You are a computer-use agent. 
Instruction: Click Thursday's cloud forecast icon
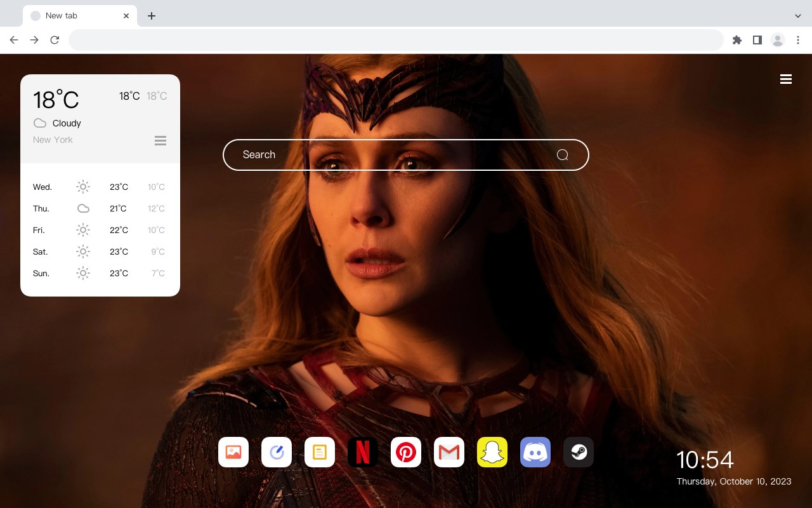coord(83,208)
